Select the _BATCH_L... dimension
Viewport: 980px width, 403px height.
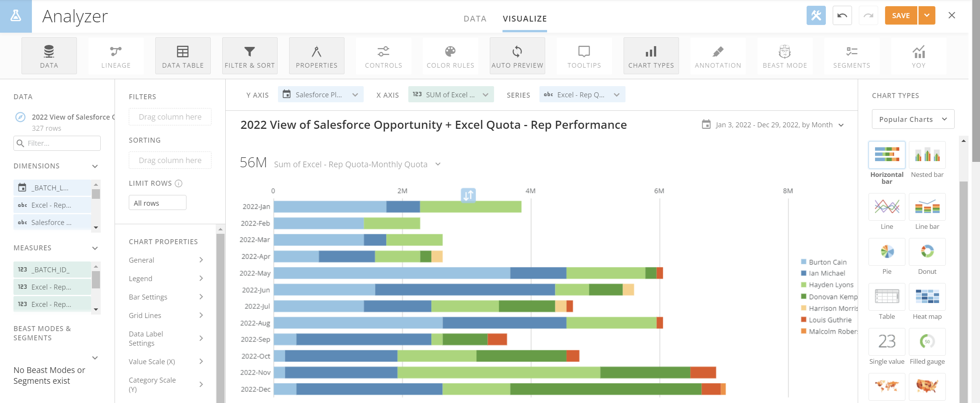pyautogui.click(x=52, y=188)
